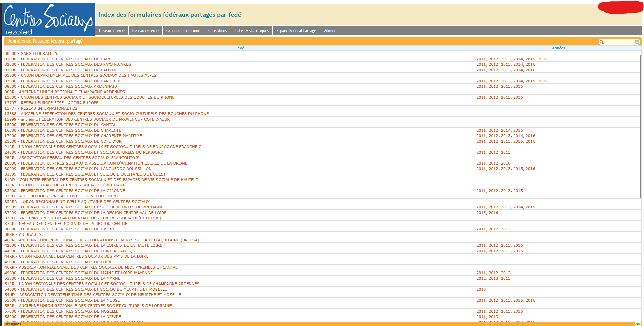Click the magnifying glass search icon
This screenshot has width=644, height=326.
click(x=601, y=42)
